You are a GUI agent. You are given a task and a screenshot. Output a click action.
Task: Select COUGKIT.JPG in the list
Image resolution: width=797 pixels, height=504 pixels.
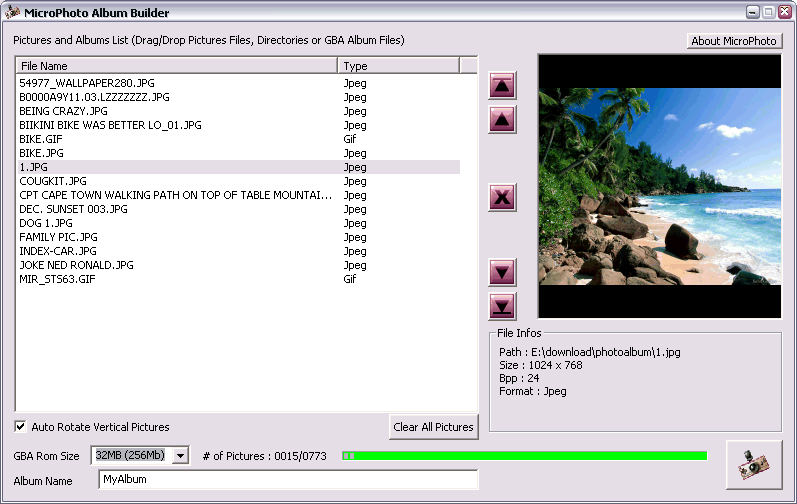[239, 181]
